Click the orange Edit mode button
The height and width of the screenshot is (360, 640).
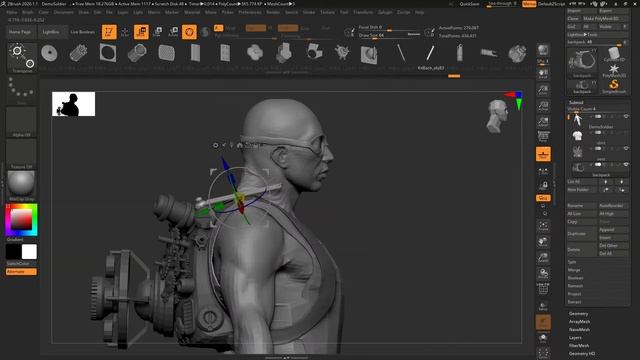(x=109, y=32)
